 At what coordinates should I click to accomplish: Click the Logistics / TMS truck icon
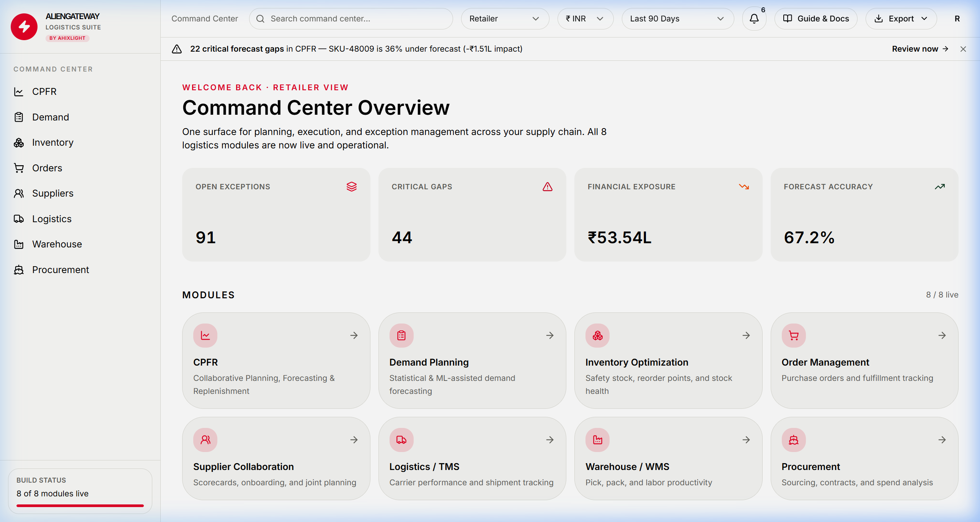(401, 440)
